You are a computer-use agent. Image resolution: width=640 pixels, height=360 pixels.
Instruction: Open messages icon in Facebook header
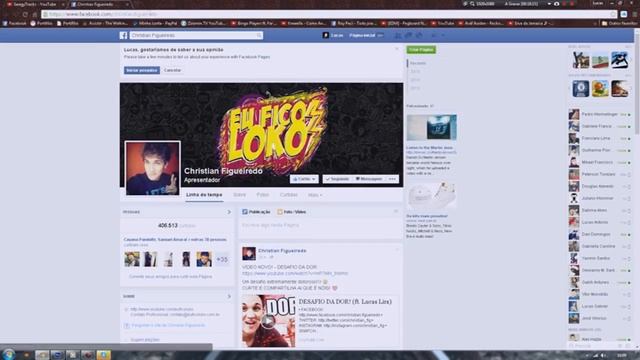[409, 36]
